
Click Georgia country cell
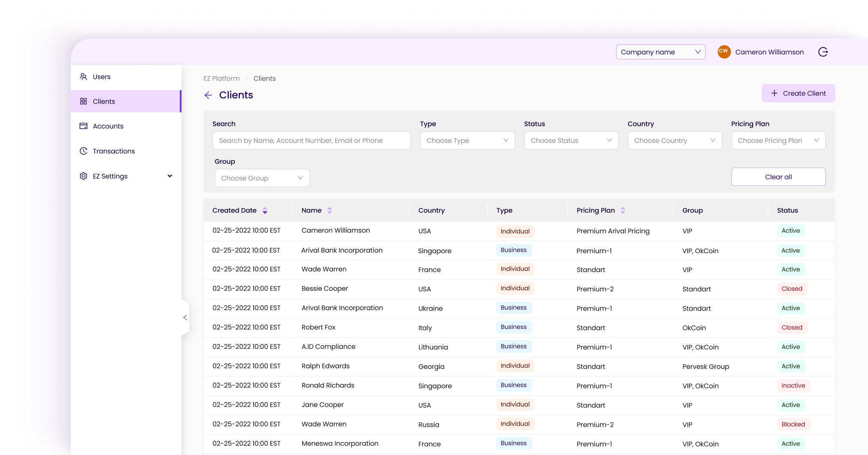431,366
